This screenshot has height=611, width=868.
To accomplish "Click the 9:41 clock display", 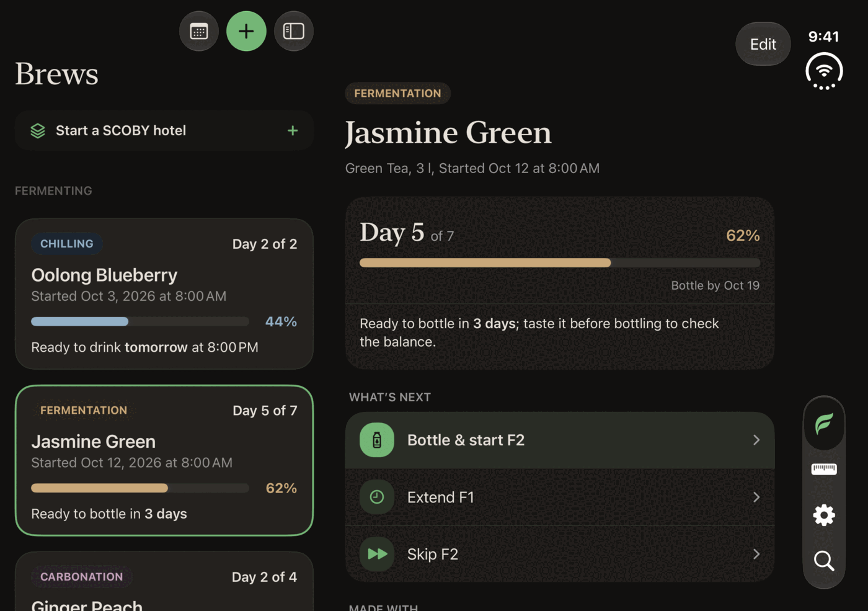I will pyautogui.click(x=823, y=37).
